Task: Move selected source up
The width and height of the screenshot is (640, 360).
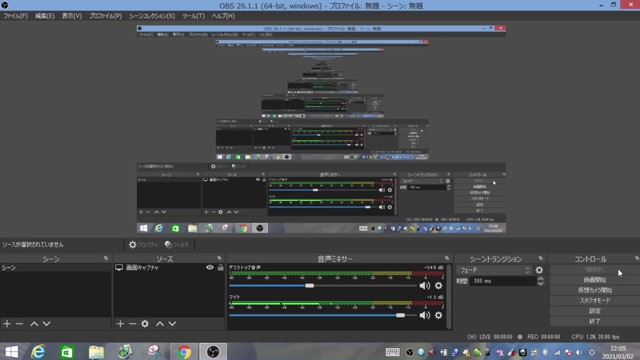Action: coord(160,324)
